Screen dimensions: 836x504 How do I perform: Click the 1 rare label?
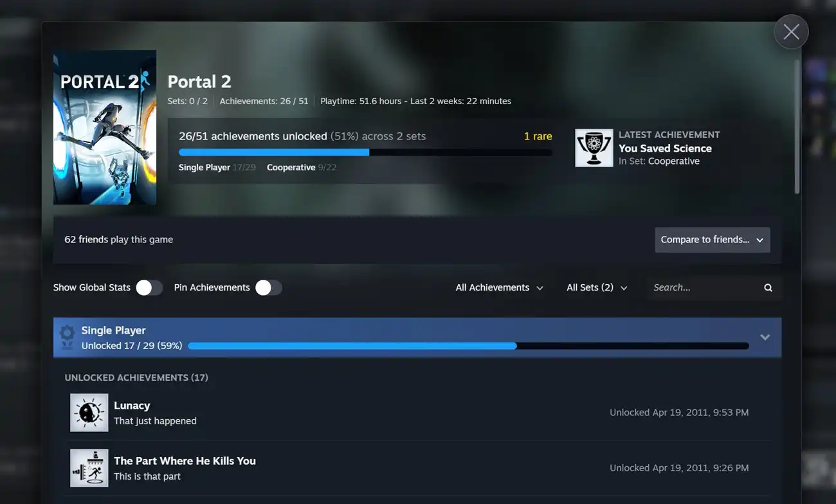click(x=538, y=136)
